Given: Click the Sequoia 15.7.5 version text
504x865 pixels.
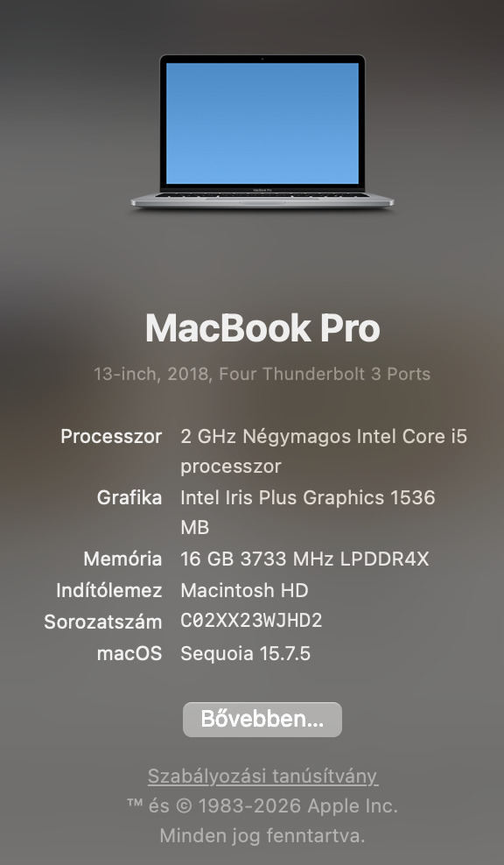Looking at the screenshot, I should tap(245, 653).
